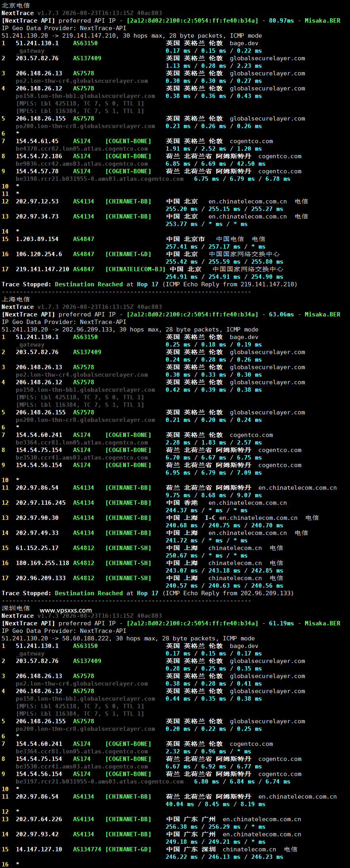Click the 250.67 ms latency value

[x=182, y=556]
